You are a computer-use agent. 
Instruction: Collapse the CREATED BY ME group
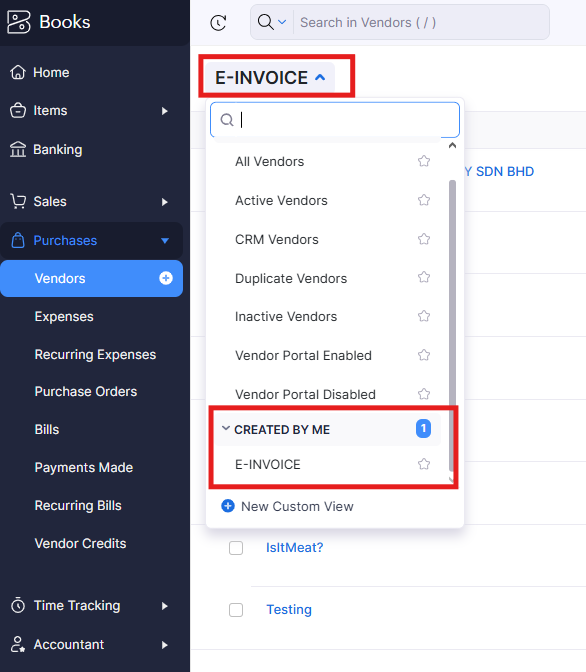point(225,429)
